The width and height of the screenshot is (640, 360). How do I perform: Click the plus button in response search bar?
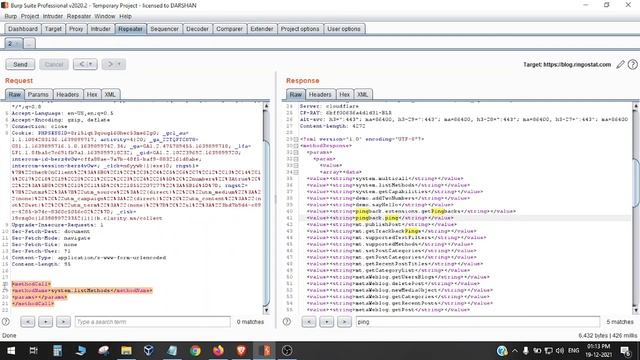click(327, 322)
